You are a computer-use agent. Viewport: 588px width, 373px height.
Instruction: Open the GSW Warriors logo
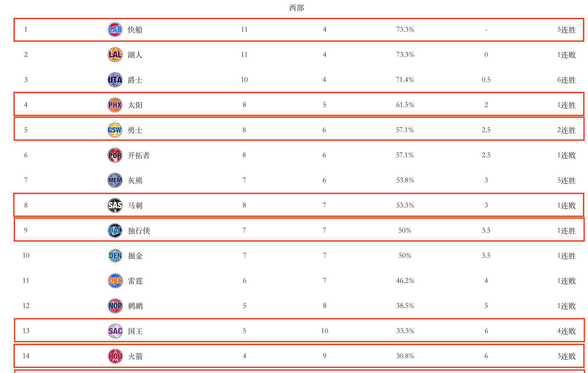coord(115,130)
